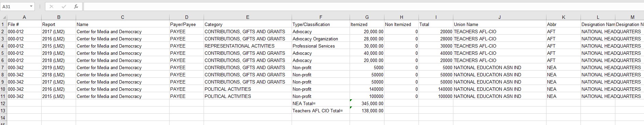The height and width of the screenshot is (125, 644).
Task: Select the Teachers AFL CIO Total= cell
Action: click(321, 111)
